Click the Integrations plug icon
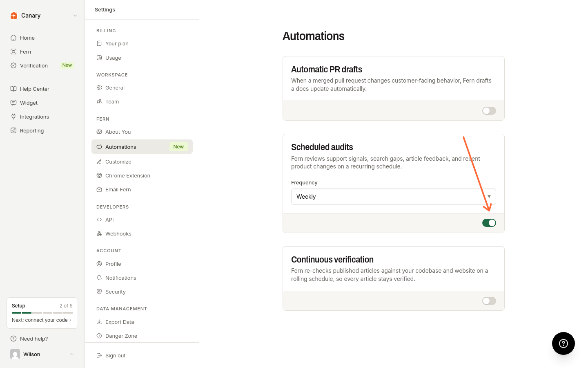This screenshot has width=588, height=368. point(13,117)
